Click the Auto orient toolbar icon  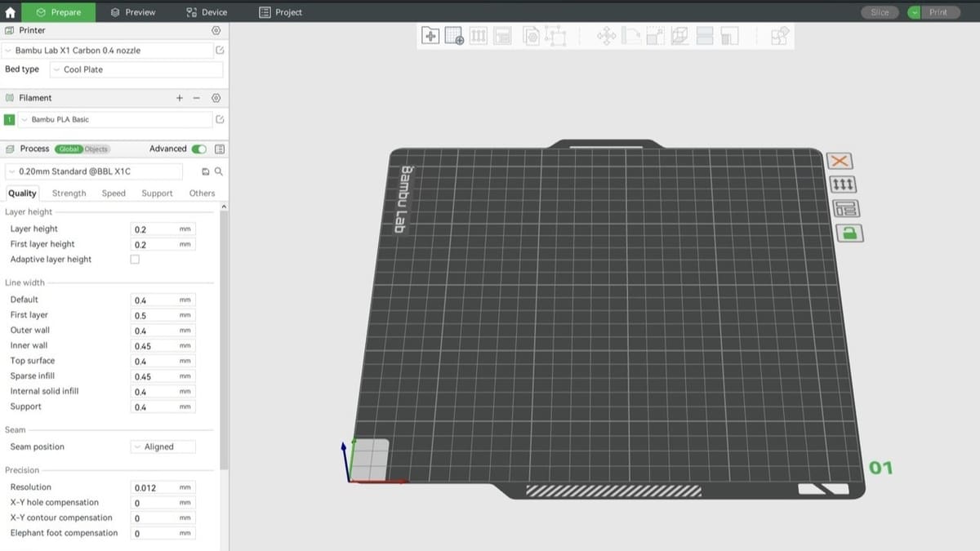tap(479, 36)
